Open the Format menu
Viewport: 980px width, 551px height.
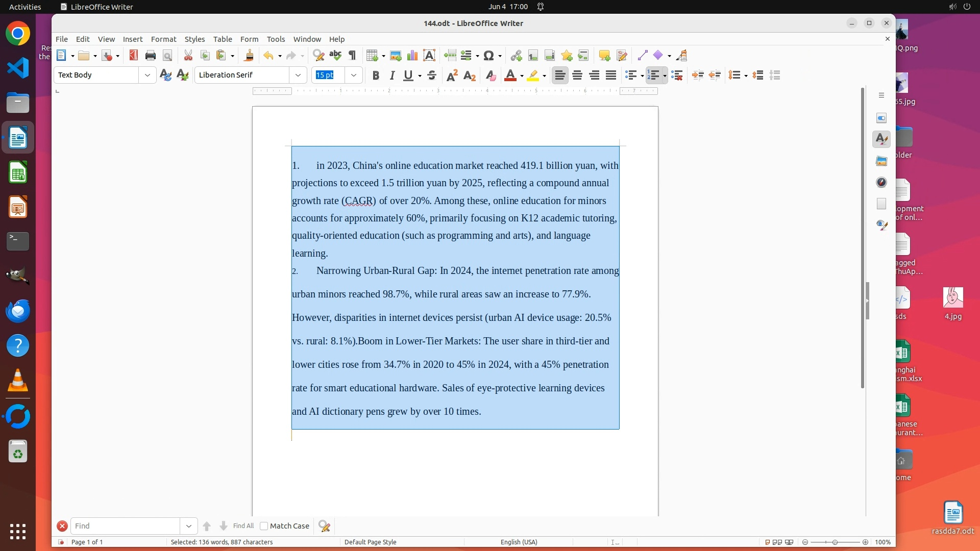click(163, 39)
